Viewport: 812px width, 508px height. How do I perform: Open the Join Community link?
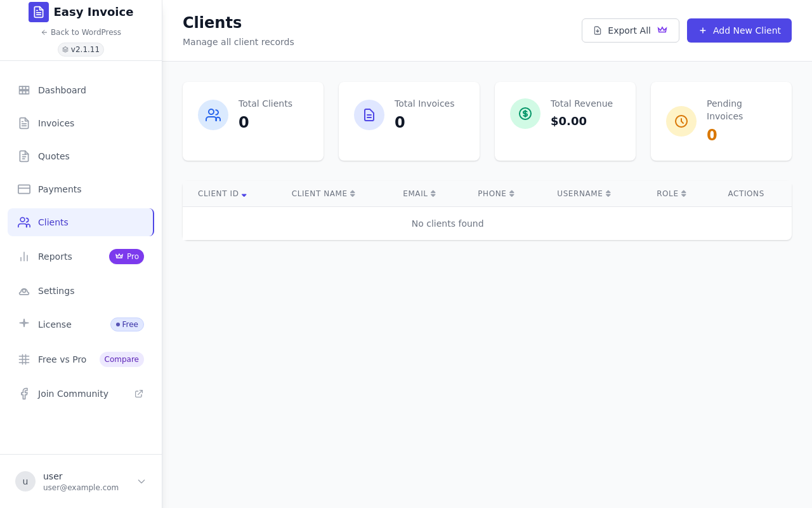click(x=81, y=394)
